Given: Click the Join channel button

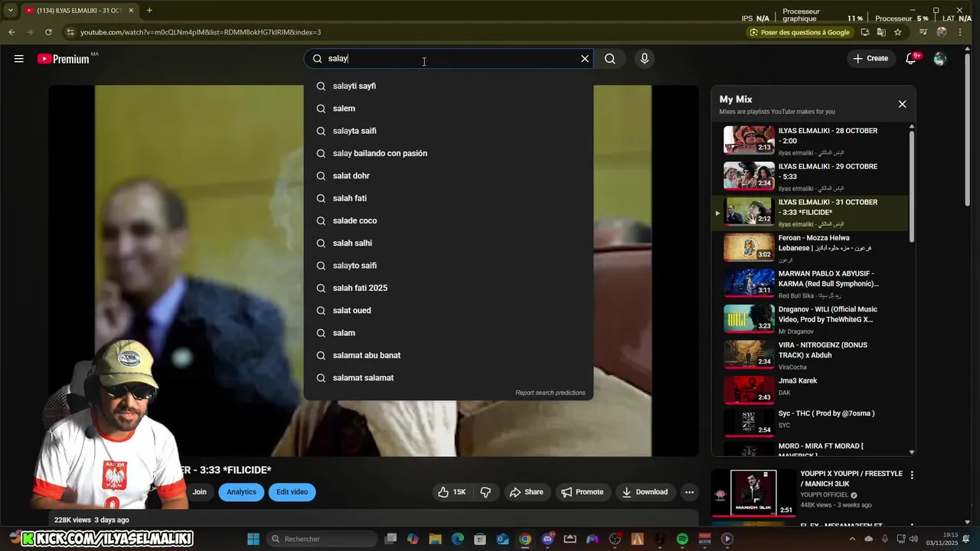Looking at the screenshot, I should (x=199, y=492).
